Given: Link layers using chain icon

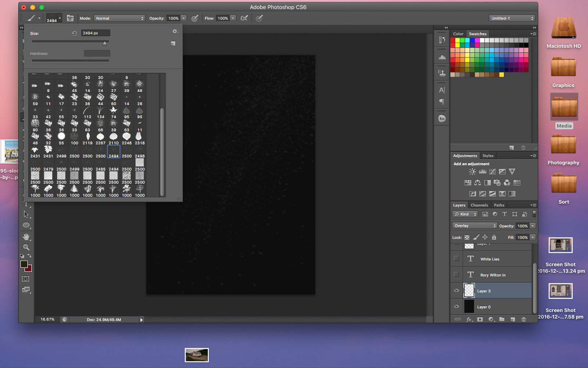Looking at the screenshot, I should point(458,319).
